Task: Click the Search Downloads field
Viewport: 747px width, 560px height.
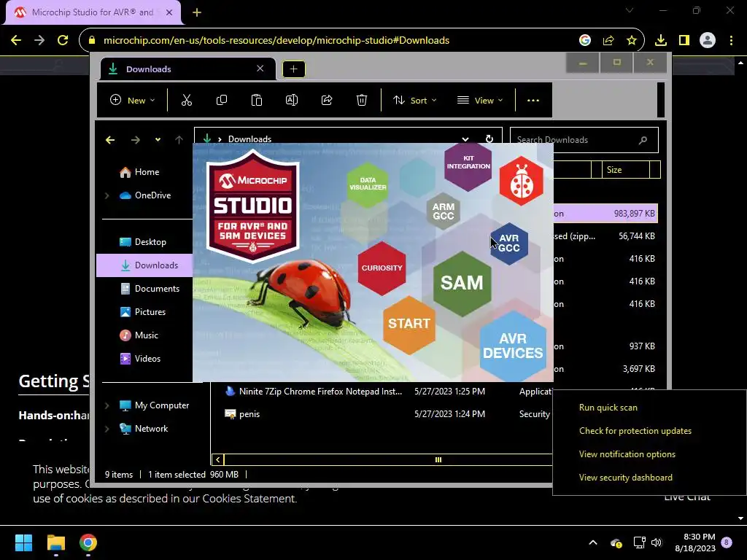Action: pyautogui.click(x=584, y=139)
